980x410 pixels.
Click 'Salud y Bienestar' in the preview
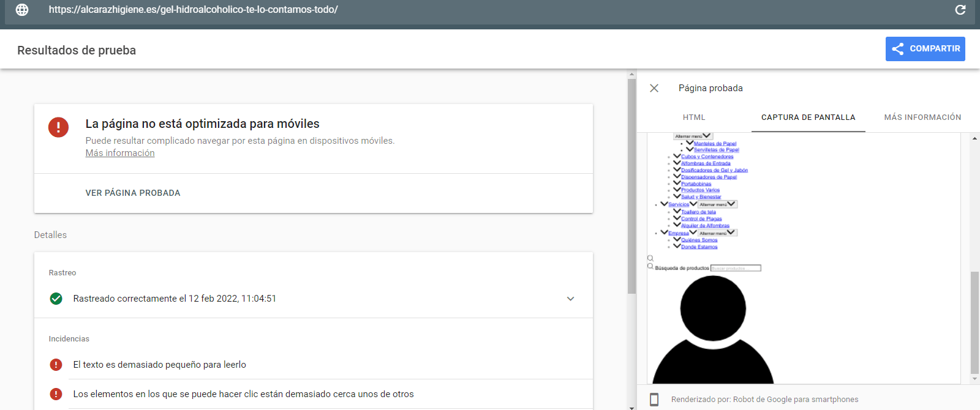(701, 197)
